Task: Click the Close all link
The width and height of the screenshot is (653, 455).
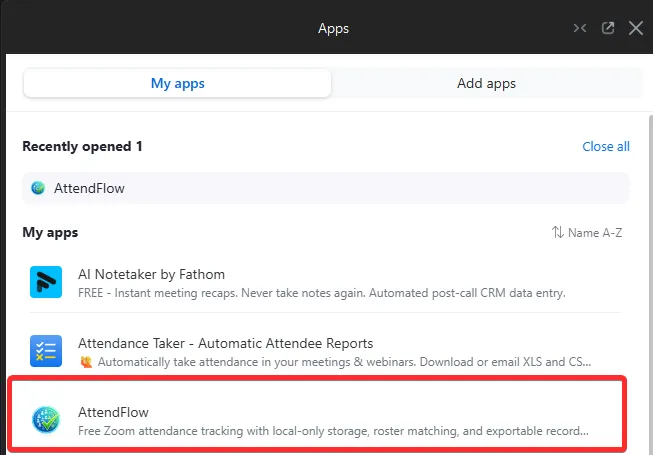Action: [606, 147]
